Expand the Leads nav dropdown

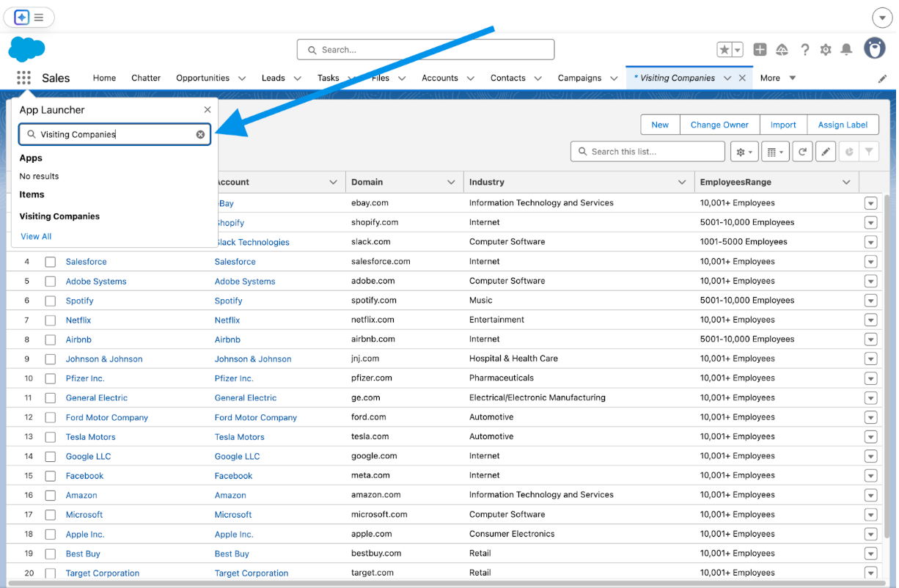pos(297,78)
